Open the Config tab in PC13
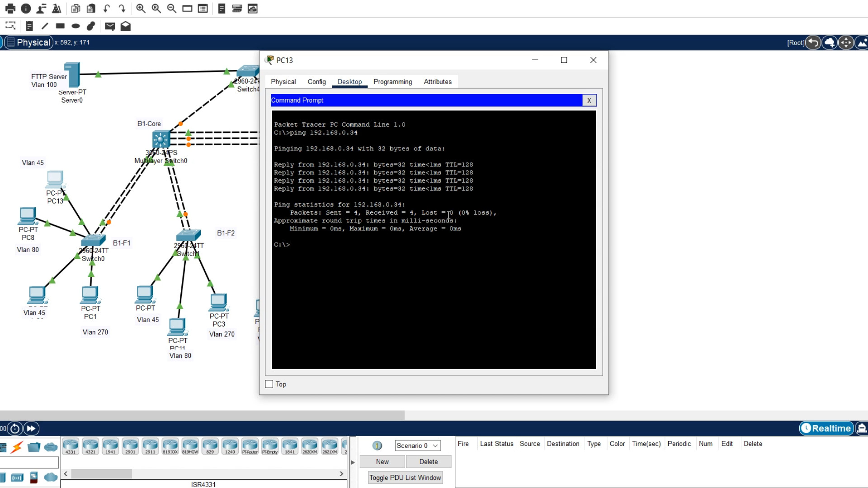This screenshot has width=868, height=488. coord(317,82)
